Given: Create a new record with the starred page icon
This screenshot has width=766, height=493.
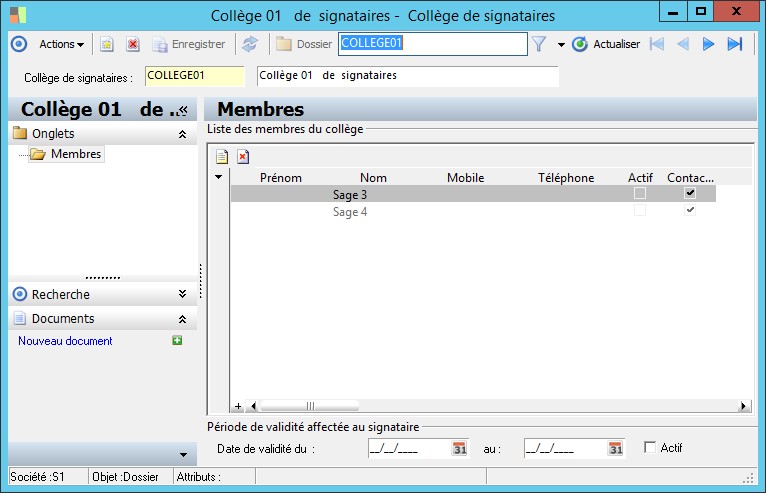Looking at the screenshot, I should [x=106, y=44].
